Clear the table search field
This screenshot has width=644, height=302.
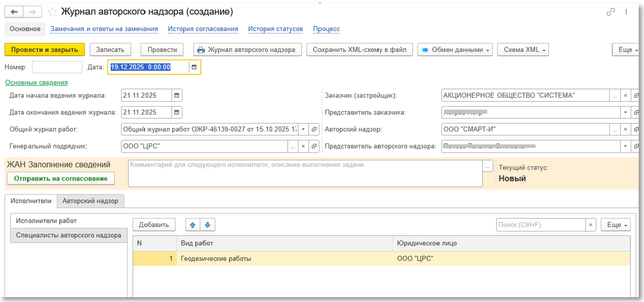click(x=591, y=225)
